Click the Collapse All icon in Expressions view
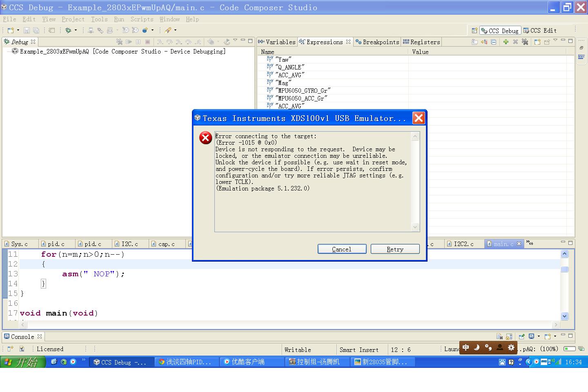 pos(494,42)
